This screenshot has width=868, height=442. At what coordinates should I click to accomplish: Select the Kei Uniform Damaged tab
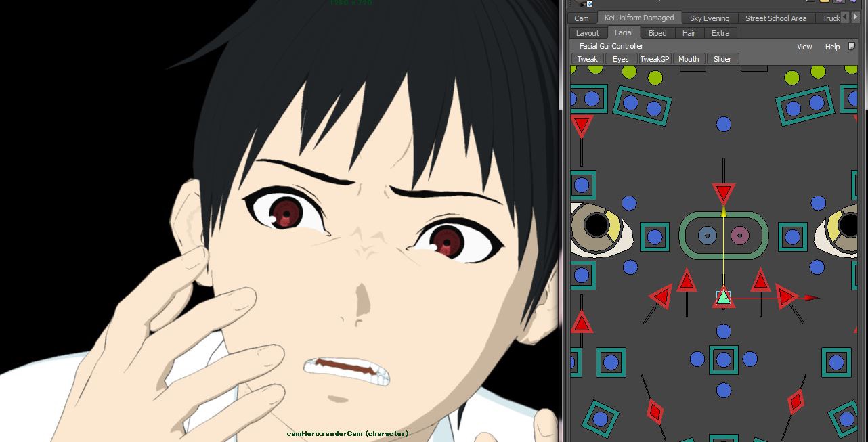tap(639, 18)
